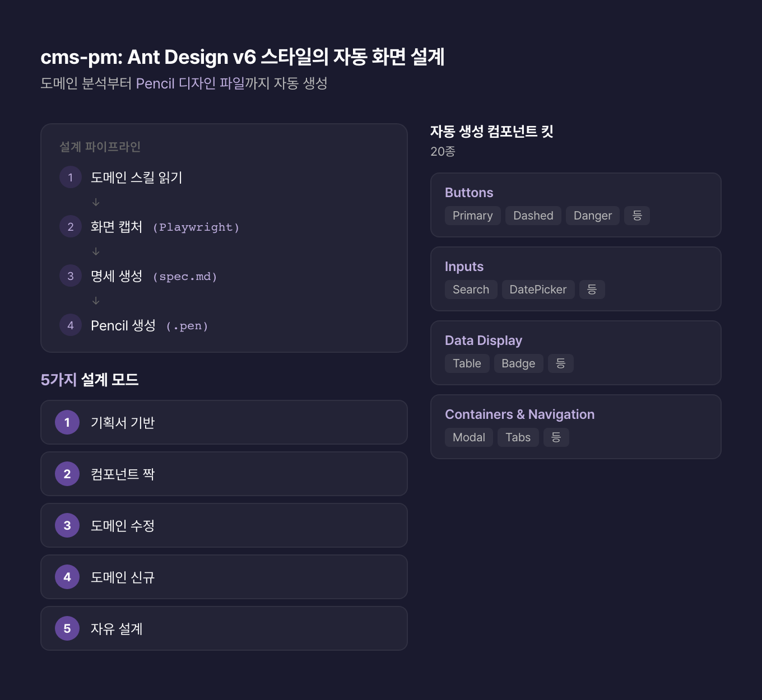Select the Modal tag chip
This screenshot has width=762, height=700.
coord(468,437)
